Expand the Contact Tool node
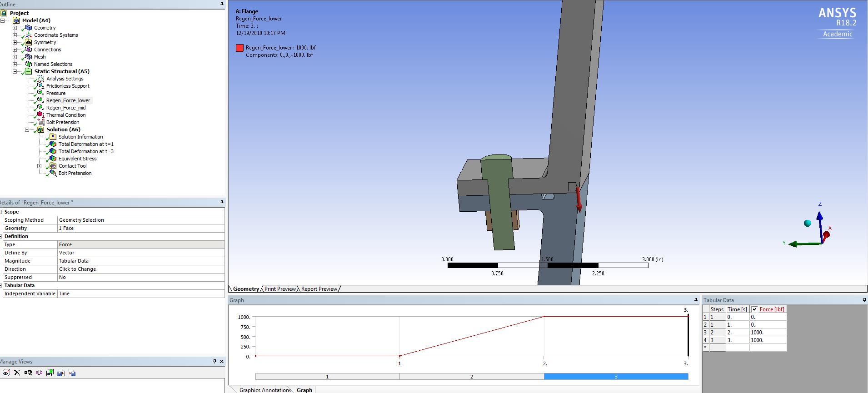Image resolution: width=868 pixels, height=393 pixels. click(x=40, y=166)
